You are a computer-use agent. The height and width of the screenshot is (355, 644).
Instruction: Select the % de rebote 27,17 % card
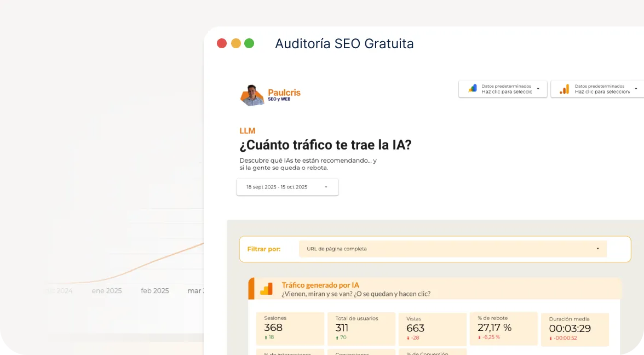point(503,329)
